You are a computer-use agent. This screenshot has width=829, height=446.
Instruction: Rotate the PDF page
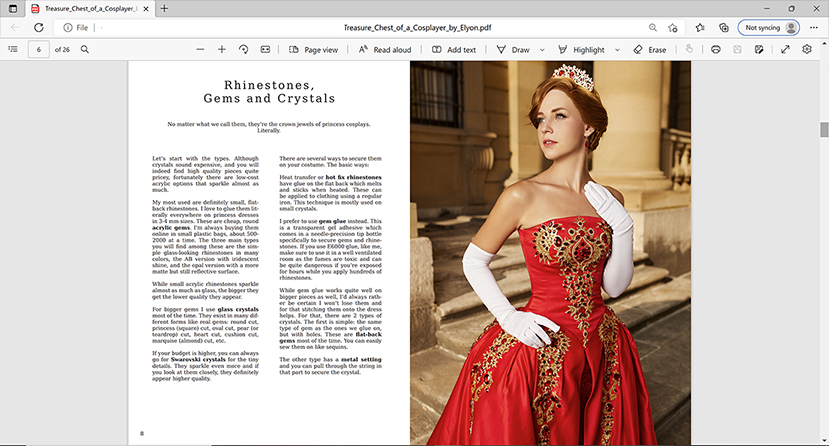tap(244, 49)
